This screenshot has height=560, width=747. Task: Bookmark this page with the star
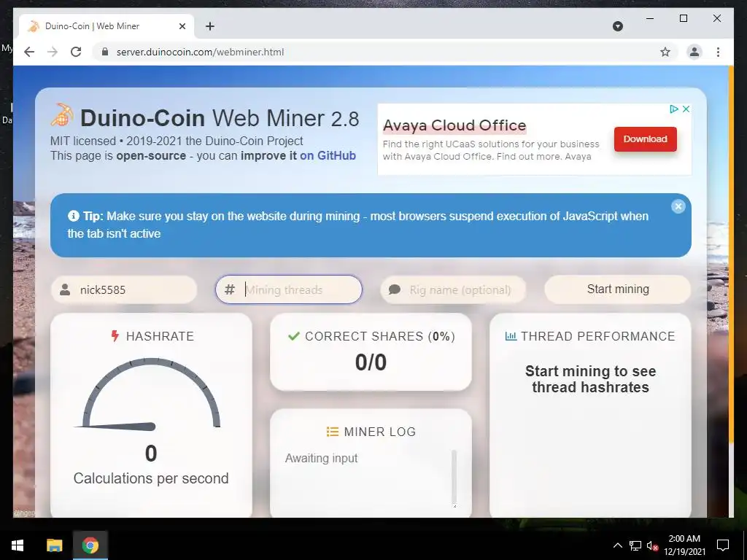665,52
